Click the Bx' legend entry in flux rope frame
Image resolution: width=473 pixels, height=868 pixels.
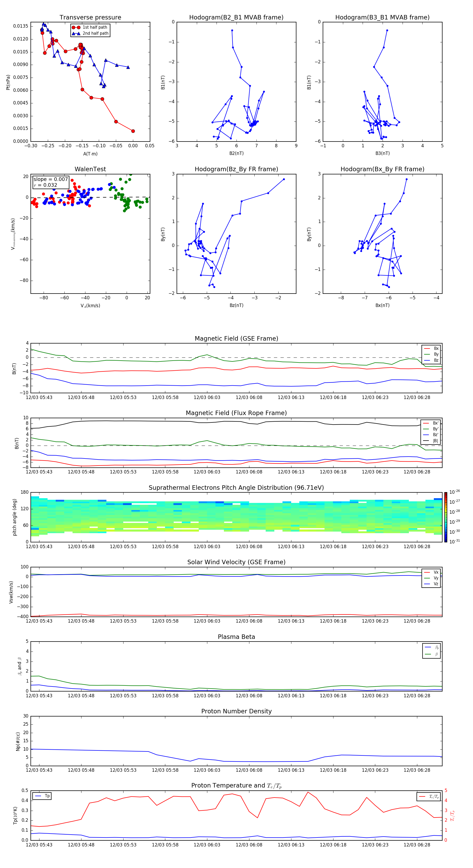[431, 423]
